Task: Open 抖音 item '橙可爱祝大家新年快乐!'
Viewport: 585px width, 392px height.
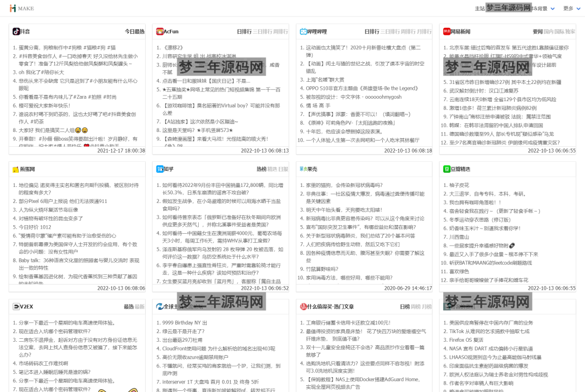Action: click(45, 106)
